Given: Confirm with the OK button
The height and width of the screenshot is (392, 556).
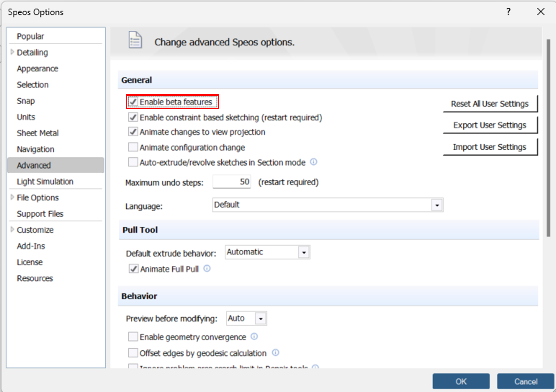Looking at the screenshot, I should [461, 381].
